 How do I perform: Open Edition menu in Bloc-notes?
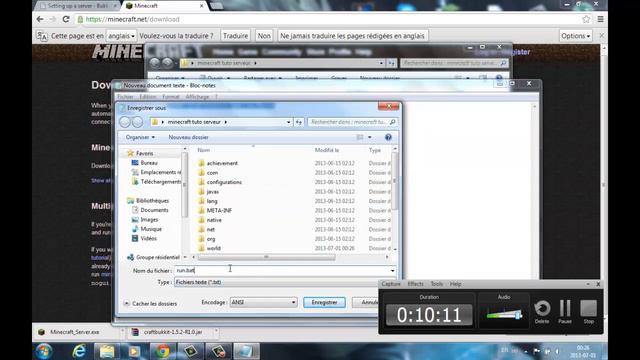(x=148, y=97)
